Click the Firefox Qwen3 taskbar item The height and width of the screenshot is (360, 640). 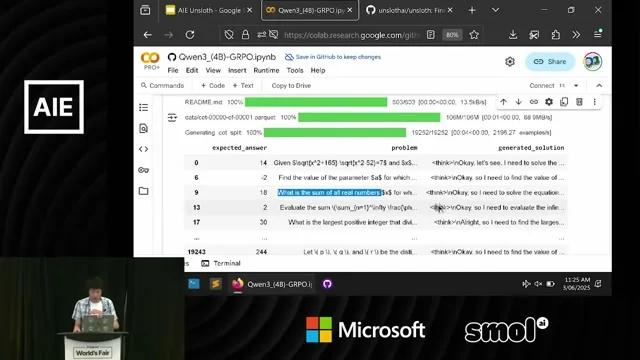[272, 284]
